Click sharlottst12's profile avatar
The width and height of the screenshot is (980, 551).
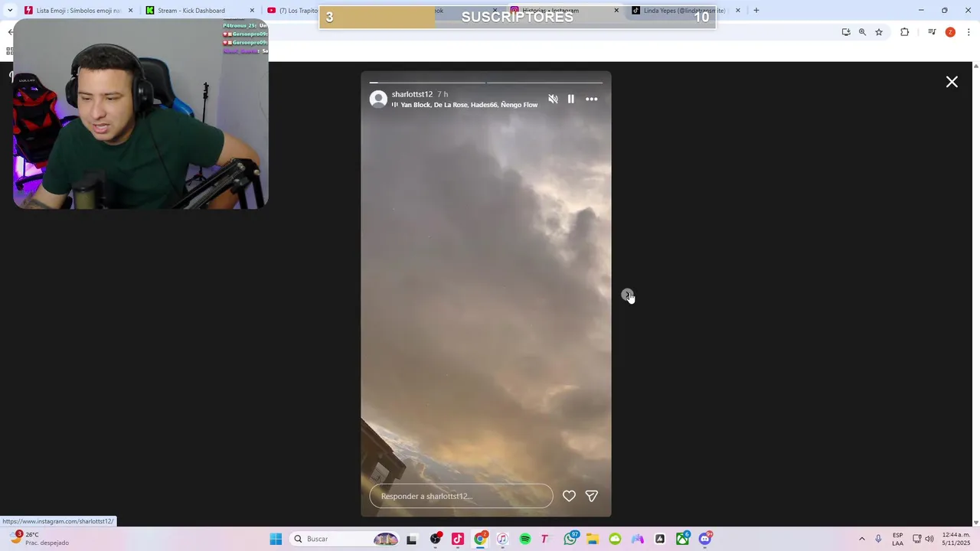378,99
